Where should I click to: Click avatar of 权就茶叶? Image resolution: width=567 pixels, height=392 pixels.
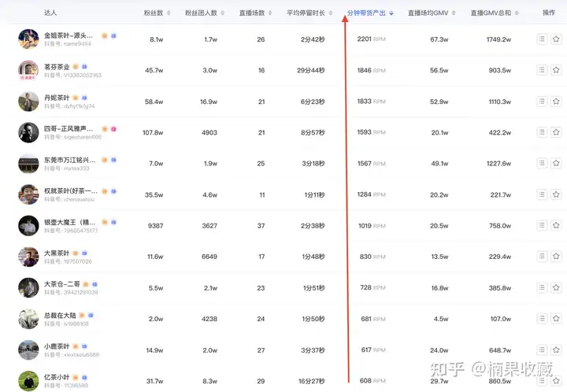coord(28,194)
